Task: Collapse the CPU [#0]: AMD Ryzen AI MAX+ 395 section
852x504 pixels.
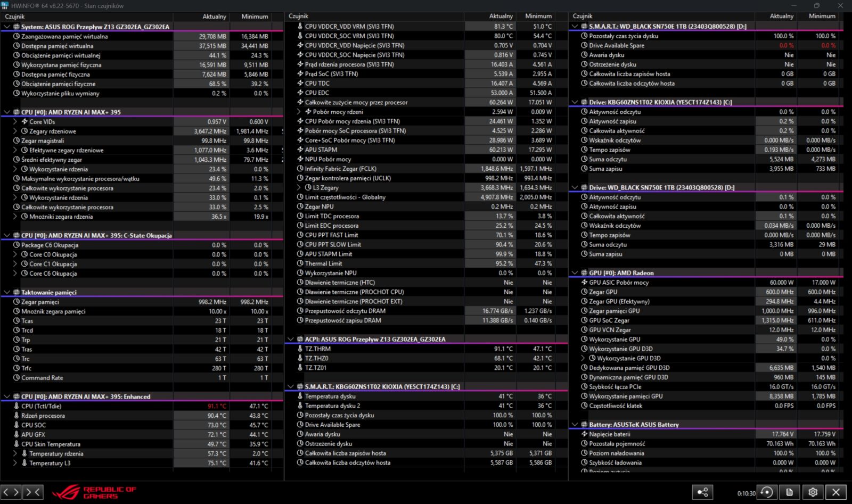Action: (x=7, y=112)
